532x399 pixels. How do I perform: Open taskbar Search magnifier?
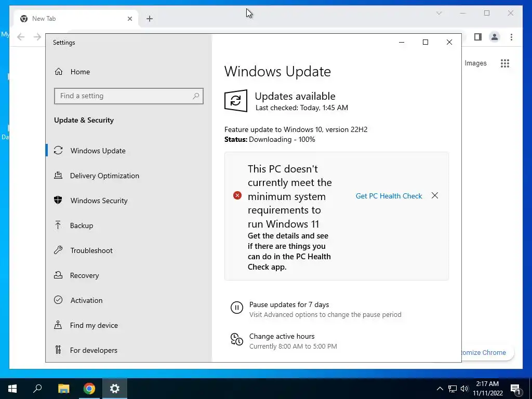37,389
